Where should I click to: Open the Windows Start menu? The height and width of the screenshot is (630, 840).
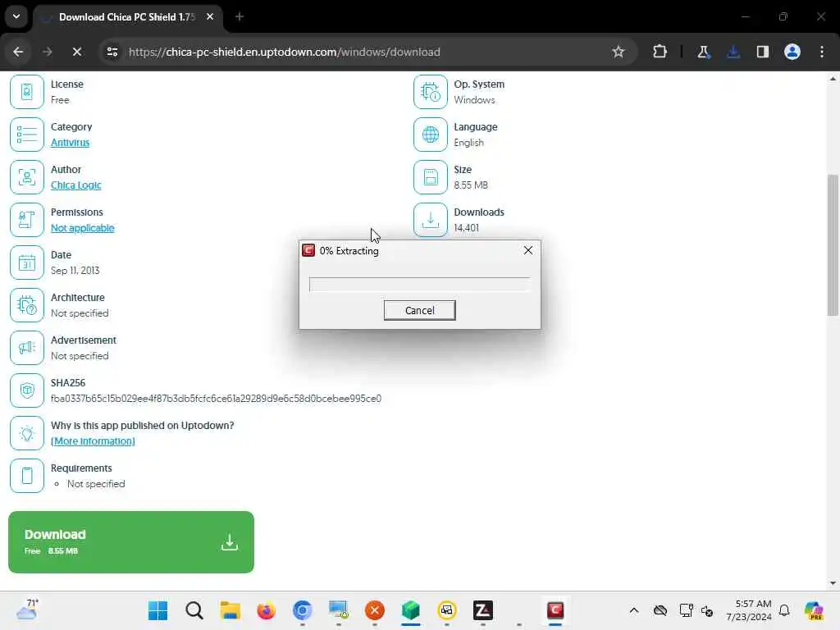[x=158, y=610]
